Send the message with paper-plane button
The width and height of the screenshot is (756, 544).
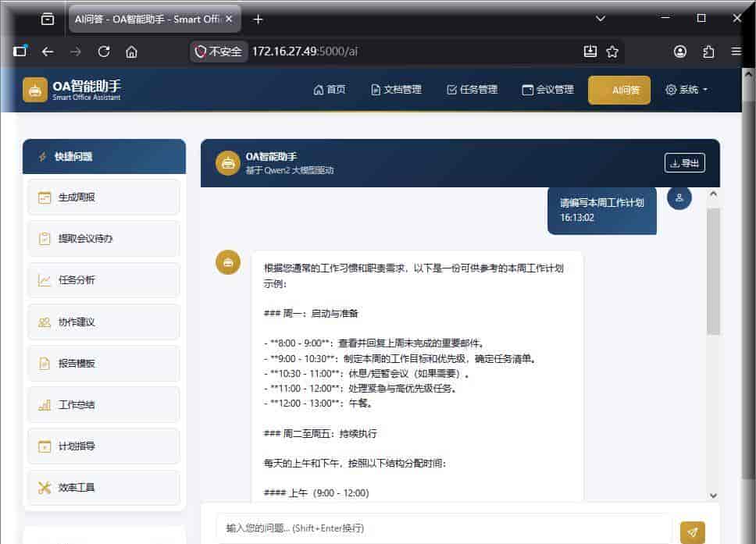693,532
